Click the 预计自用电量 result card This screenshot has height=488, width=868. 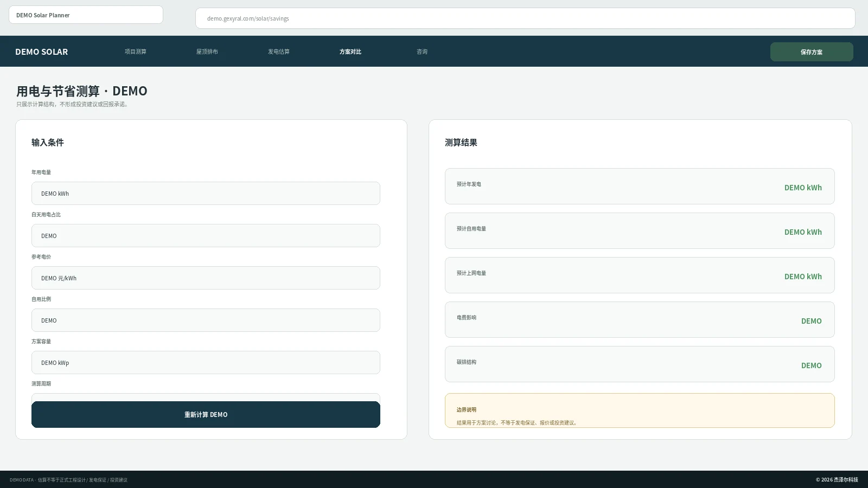pos(640,231)
